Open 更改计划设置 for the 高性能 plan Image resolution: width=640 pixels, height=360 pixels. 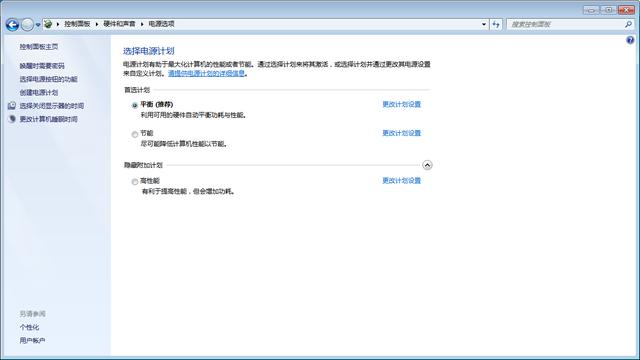[x=402, y=181]
